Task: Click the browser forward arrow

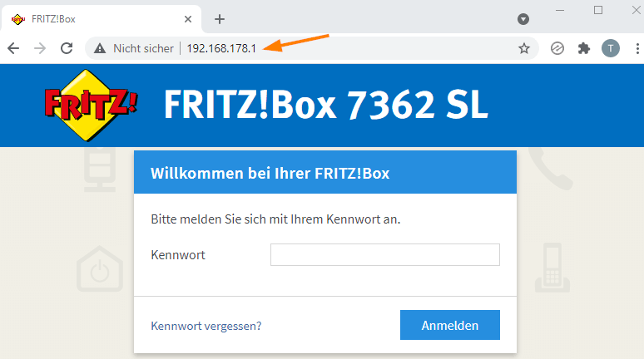Action: click(40, 48)
